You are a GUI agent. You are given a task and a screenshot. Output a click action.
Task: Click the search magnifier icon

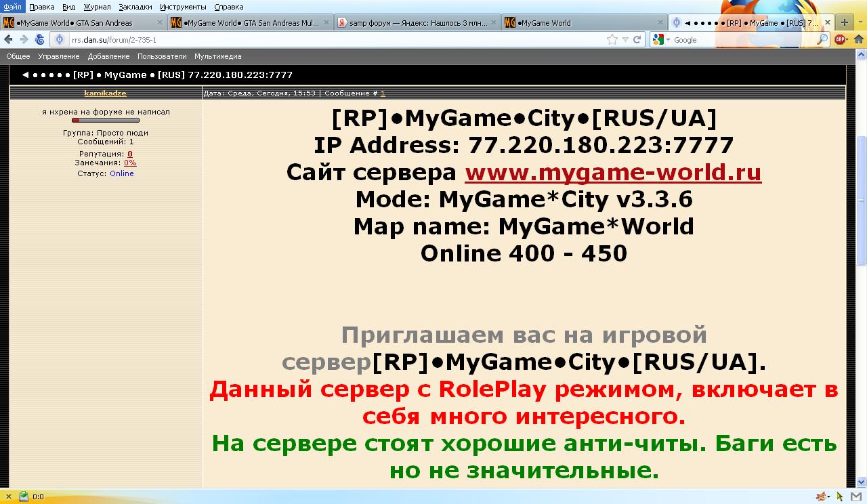coord(822,40)
